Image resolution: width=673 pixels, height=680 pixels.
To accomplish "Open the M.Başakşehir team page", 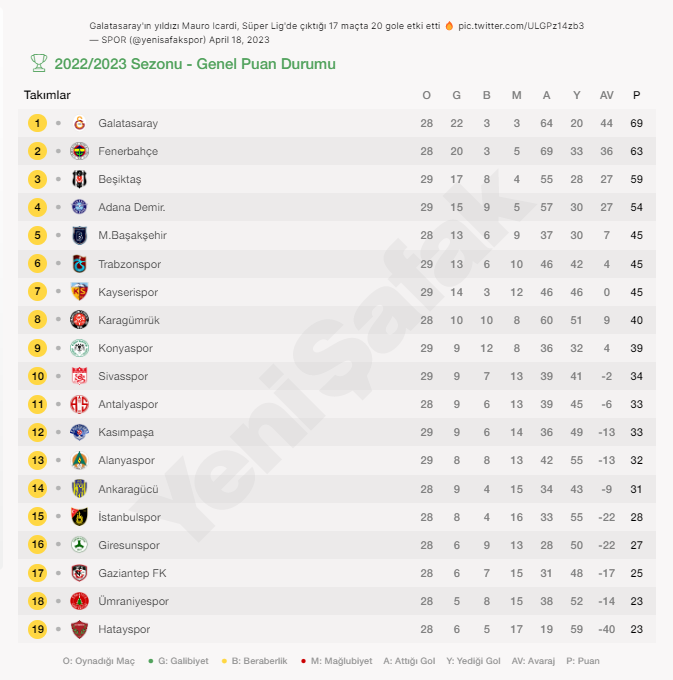I will (132, 235).
